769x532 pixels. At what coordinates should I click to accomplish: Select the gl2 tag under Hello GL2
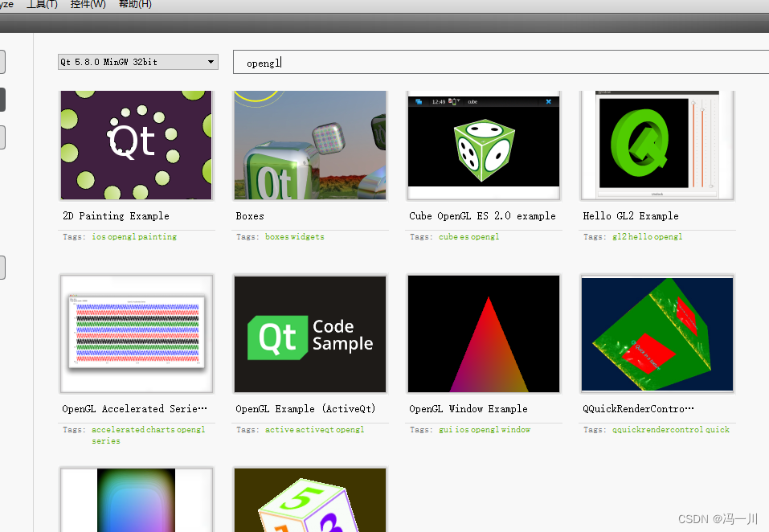pos(620,237)
